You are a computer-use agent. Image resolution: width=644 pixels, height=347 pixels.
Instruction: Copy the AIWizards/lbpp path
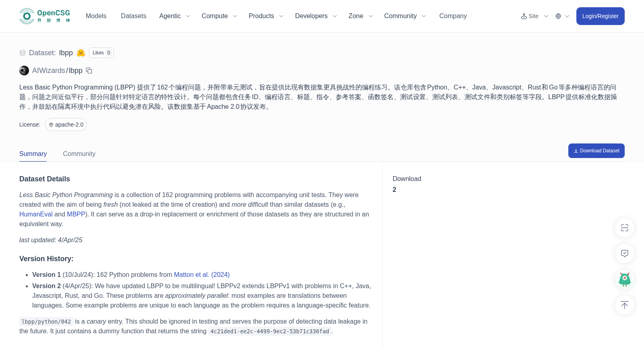coord(89,71)
